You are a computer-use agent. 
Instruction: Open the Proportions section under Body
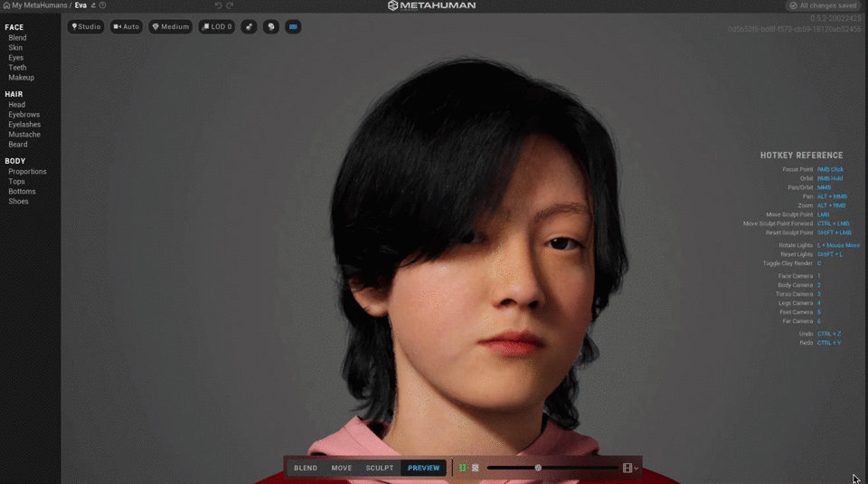click(27, 172)
